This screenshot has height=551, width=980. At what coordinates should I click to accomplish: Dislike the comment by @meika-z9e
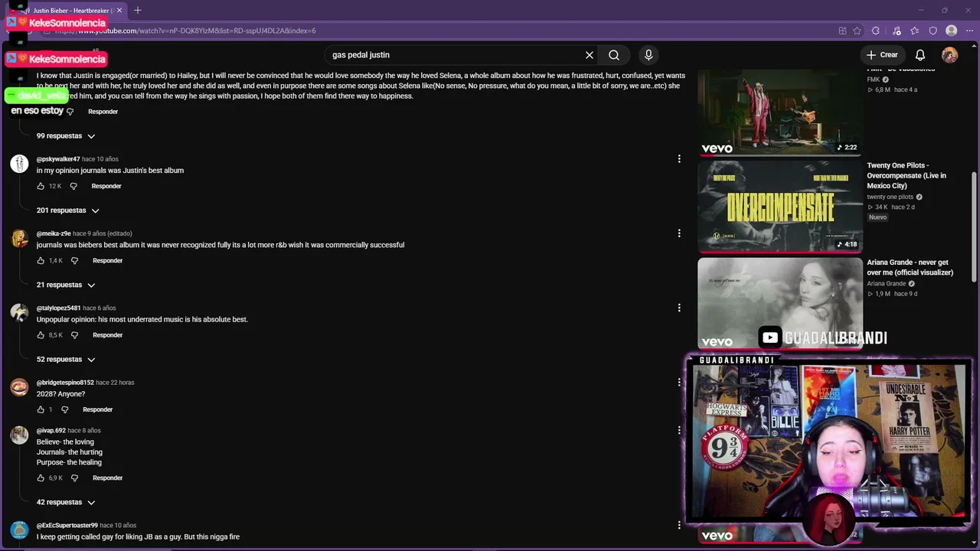pyautogui.click(x=74, y=261)
